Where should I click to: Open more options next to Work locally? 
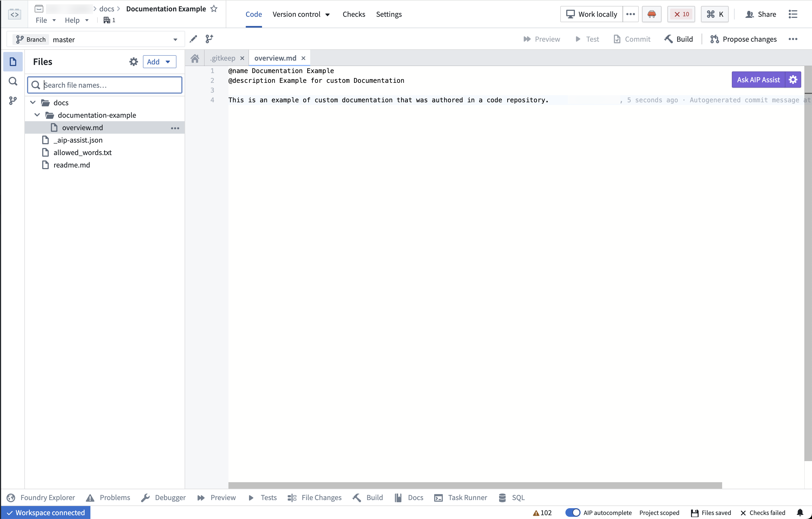pyautogui.click(x=630, y=14)
